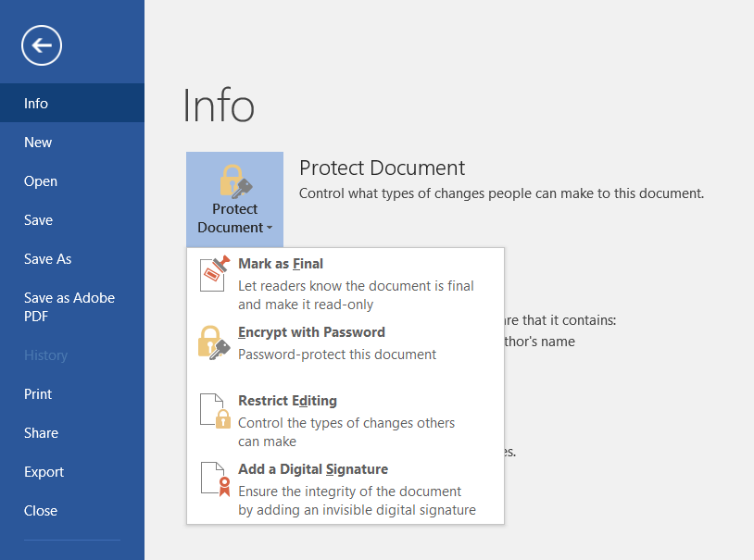
Task: Click the Protect Document button
Action: (x=234, y=199)
